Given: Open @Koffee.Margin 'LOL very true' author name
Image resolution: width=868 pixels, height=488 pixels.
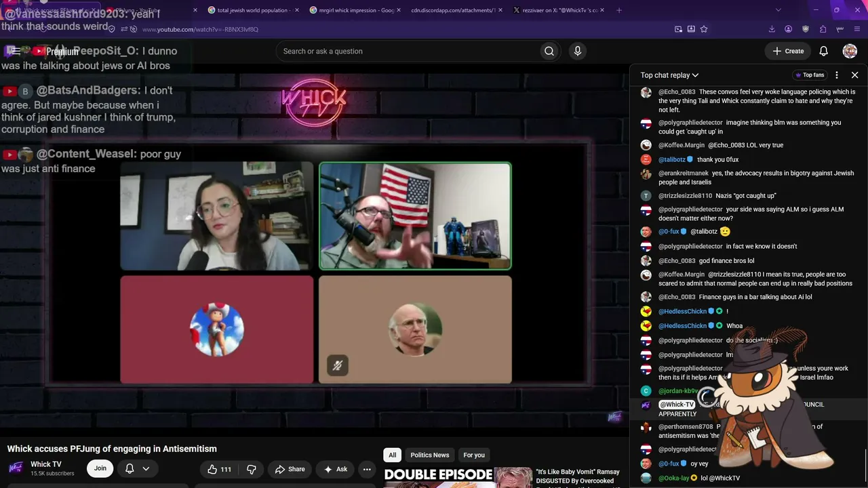Looking at the screenshot, I should [x=682, y=145].
